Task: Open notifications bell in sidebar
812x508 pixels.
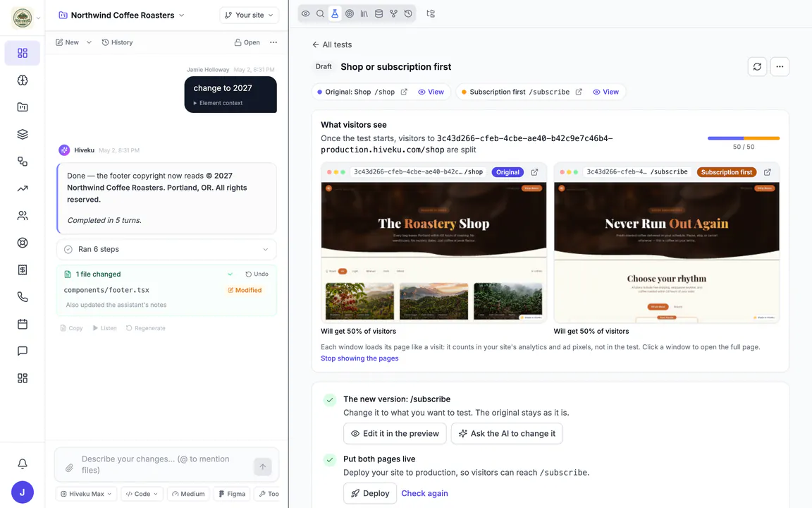Action: click(23, 464)
